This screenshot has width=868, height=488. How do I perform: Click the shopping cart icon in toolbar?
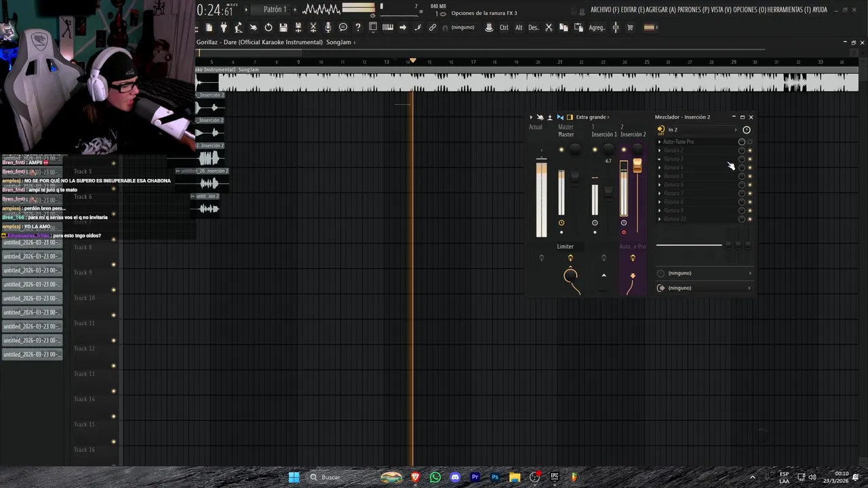point(630,28)
